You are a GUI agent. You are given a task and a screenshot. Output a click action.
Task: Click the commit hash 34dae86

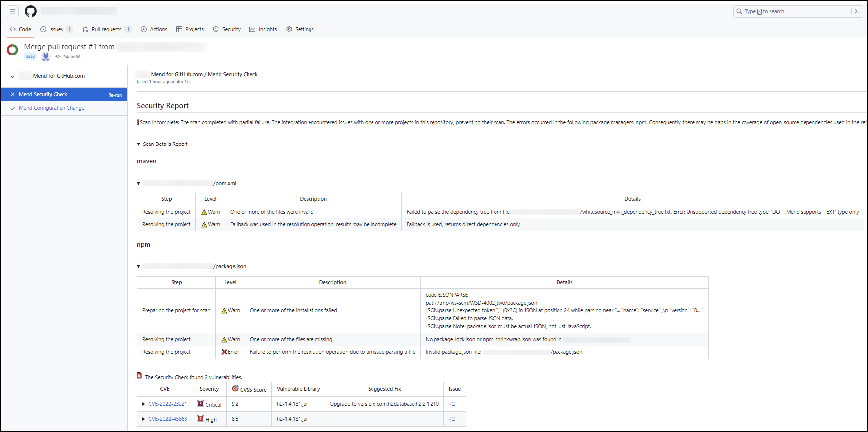tap(71, 57)
